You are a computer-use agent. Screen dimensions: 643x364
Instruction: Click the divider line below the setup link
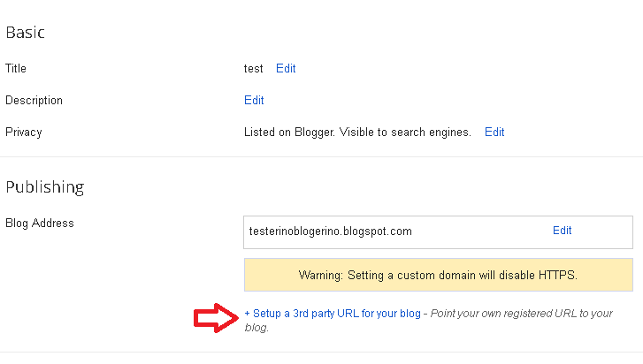click(321, 352)
